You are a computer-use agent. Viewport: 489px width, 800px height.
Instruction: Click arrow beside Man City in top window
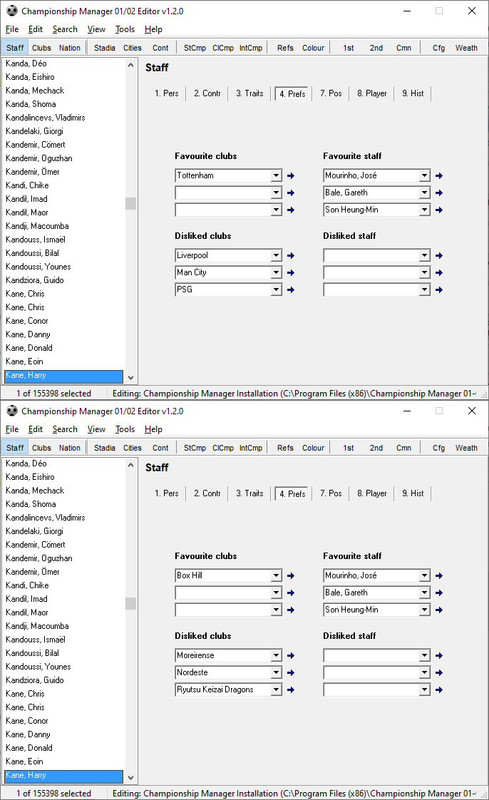click(x=290, y=273)
